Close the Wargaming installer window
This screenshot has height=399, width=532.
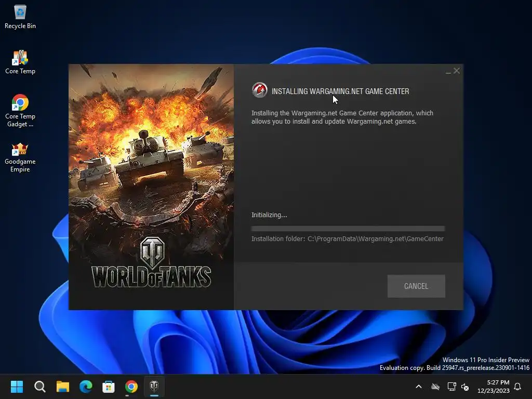point(457,71)
